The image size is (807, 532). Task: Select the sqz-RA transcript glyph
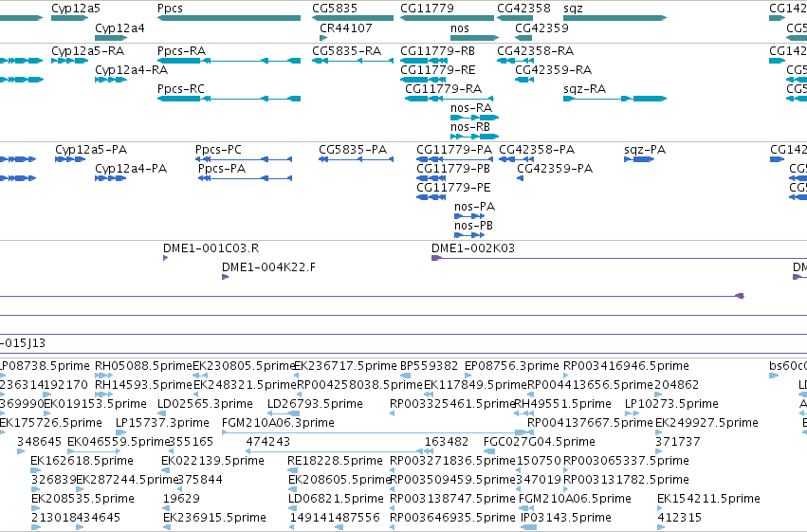pyautogui.click(x=615, y=99)
